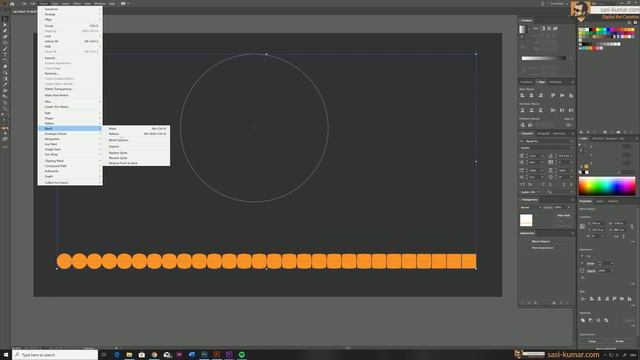Go to the Illustrator Home screen icon
Image resolution: width=640 pixels, height=360 pixels.
[12, 4]
